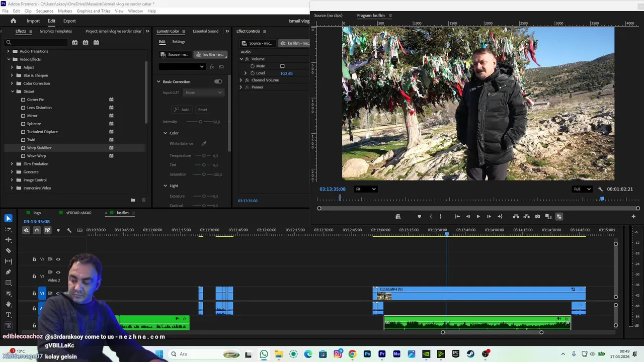Select the Warp Stabilizer effect
The image size is (644, 362).
click(x=39, y=148)
